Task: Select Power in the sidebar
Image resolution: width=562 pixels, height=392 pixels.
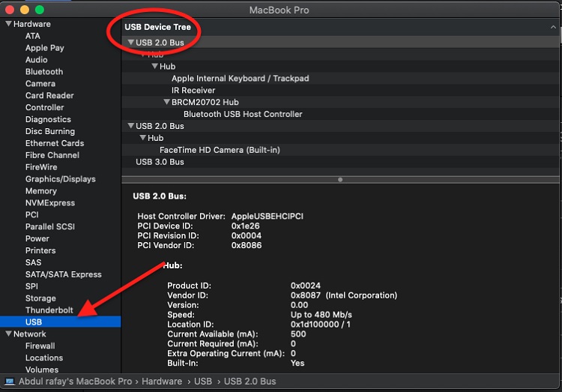Action: pyautogui.click(x=37, y=238)
